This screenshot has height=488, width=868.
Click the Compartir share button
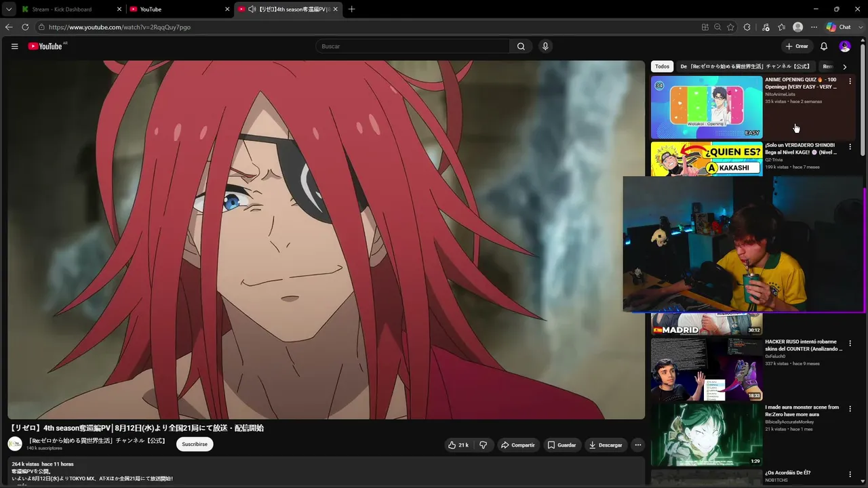517,445
